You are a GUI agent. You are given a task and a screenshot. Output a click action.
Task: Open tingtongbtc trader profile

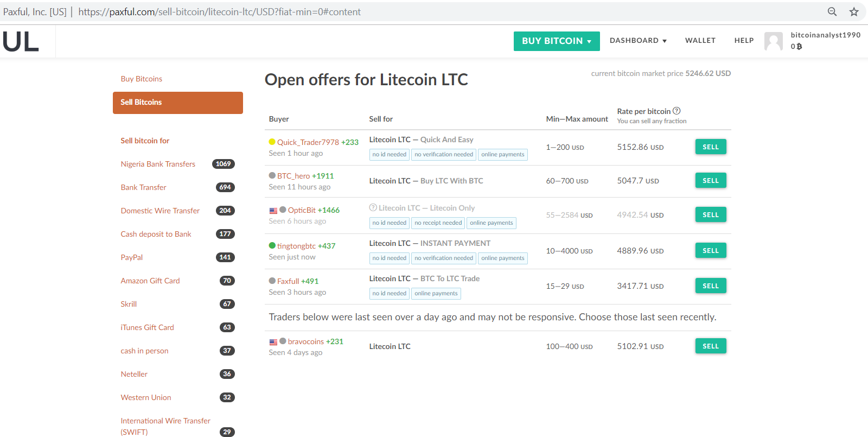click(x=296, y=246)
